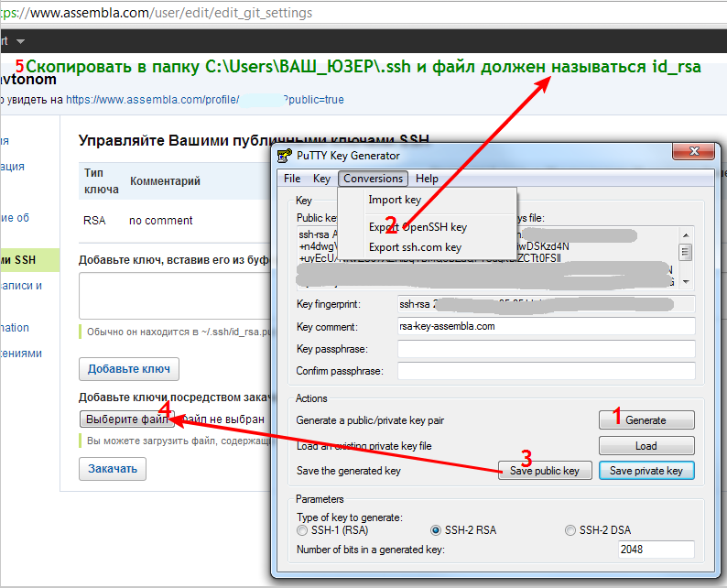This screenshot has width=727, height=588.
Task: Open the Help menu in PuTTY
Action: [427, 179]
